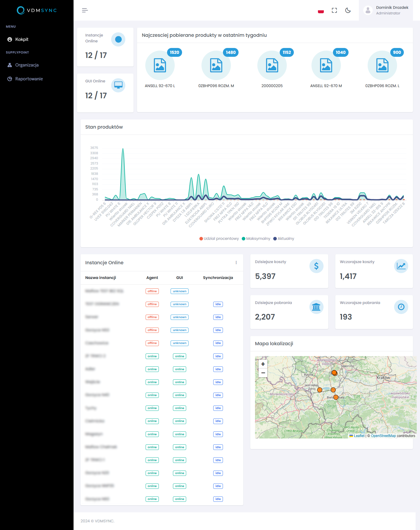This screenshot has height=530, width=420.
Task: Toggle dark mode with moon icon
Action: point(348,10)
